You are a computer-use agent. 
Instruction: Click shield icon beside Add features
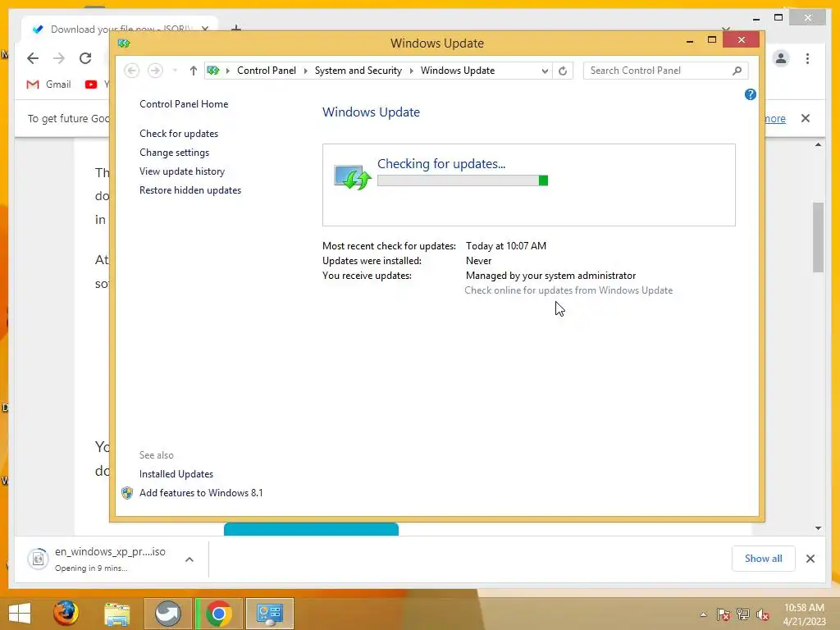click(x=127, y=493)
